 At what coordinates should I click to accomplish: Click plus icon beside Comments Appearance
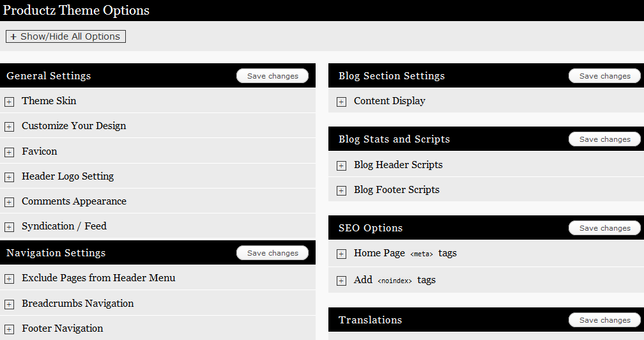[9, 203]
